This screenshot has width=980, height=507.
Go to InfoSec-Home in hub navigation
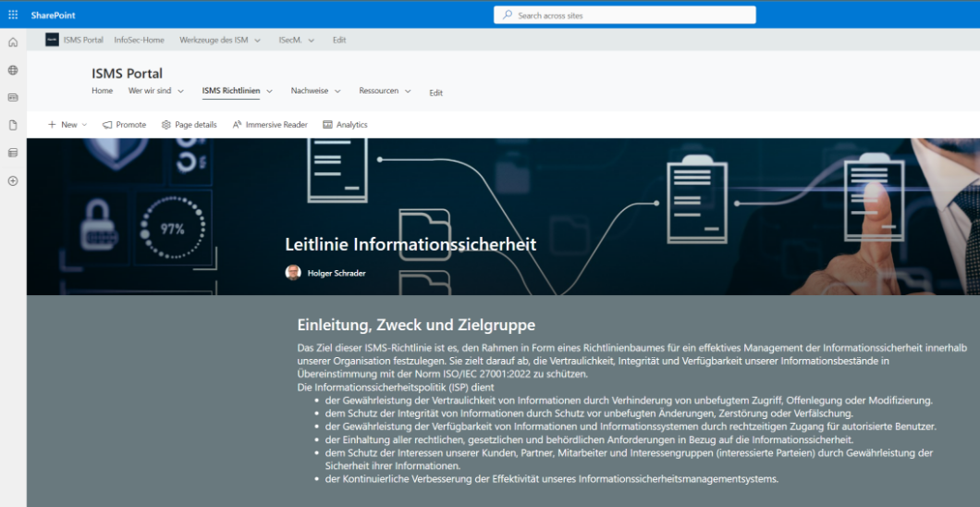(140, 40)
